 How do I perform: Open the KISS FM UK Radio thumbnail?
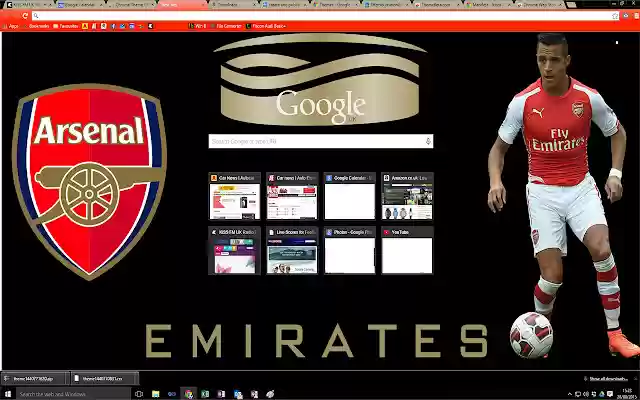pyautogui.click(x=234, y=251)
